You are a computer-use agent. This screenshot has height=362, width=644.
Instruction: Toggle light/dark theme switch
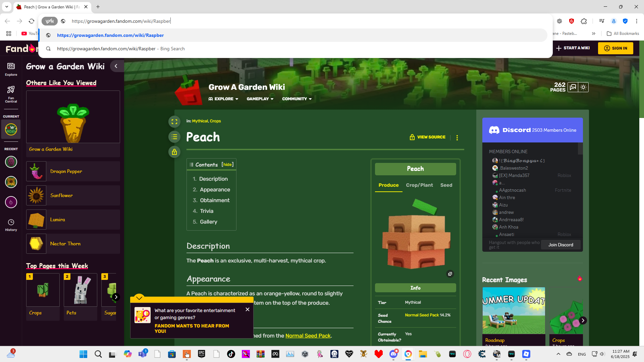point(583,87)
